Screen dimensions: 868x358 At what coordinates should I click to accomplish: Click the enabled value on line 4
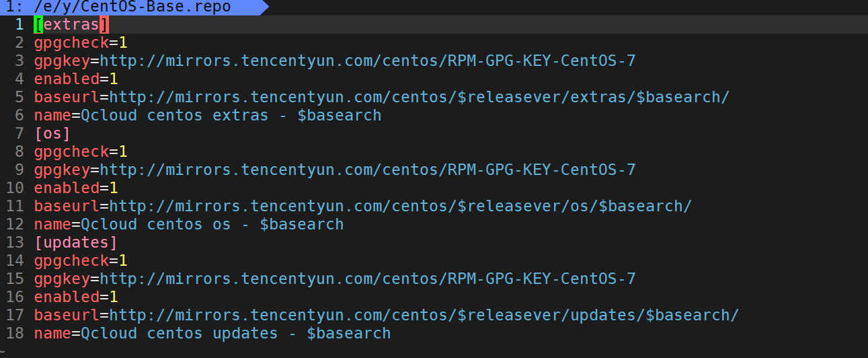(114, 79)
